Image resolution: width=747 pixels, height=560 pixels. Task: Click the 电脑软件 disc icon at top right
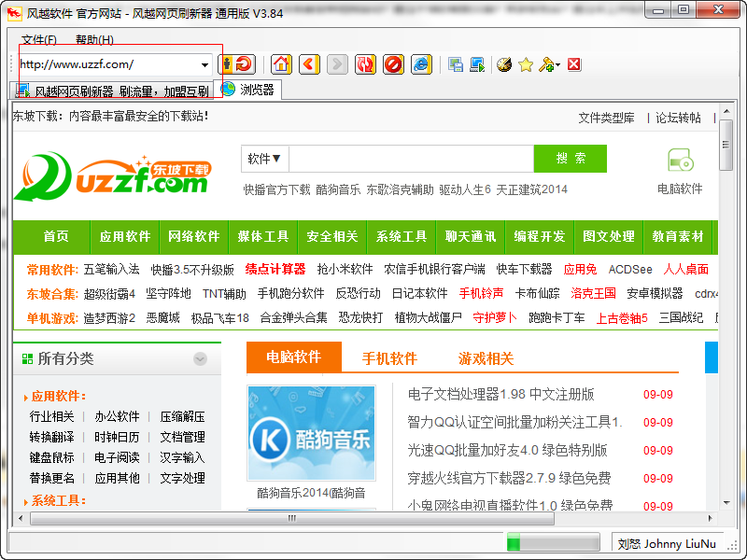[681, 161]
